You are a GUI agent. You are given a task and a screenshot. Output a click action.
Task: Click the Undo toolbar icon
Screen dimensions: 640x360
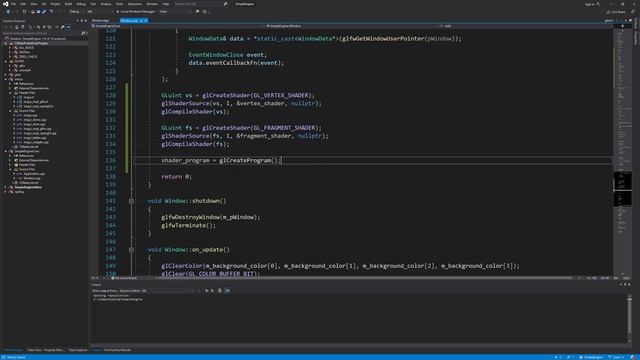pyautogui.click(x=51, y=11)
